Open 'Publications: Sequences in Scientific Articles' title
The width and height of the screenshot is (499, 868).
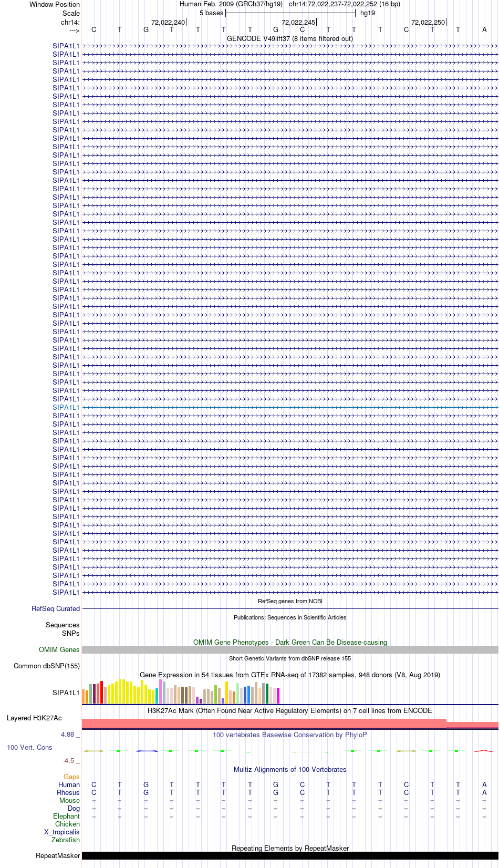[290, 617]
